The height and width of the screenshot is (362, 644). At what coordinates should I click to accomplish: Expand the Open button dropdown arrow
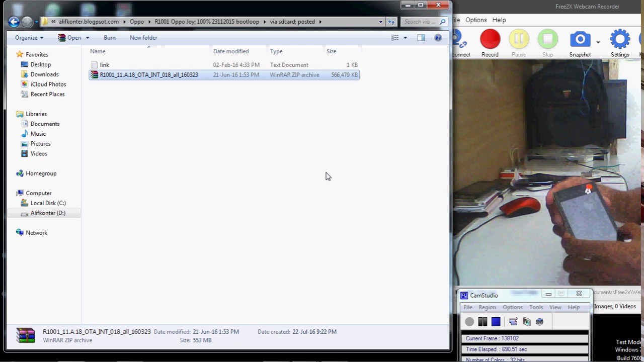(87, 38)
